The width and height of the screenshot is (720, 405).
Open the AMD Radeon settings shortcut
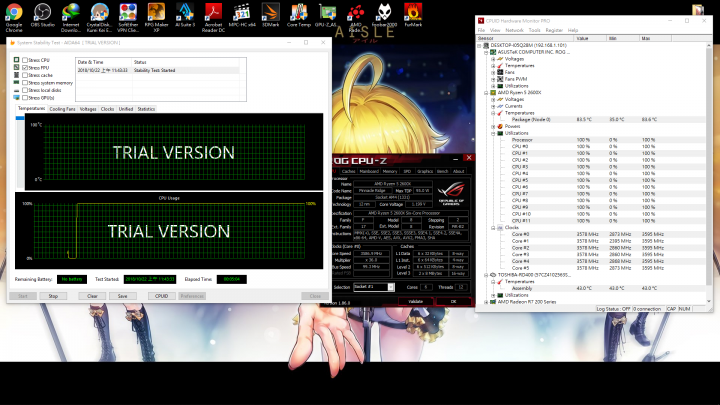pos(355,17)
